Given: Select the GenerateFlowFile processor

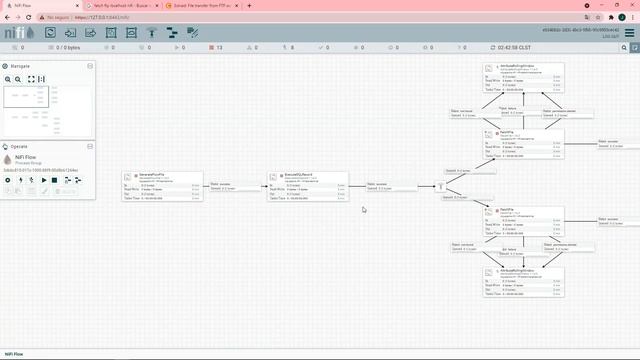Looking at the screenshot, I should pos(162,186).
